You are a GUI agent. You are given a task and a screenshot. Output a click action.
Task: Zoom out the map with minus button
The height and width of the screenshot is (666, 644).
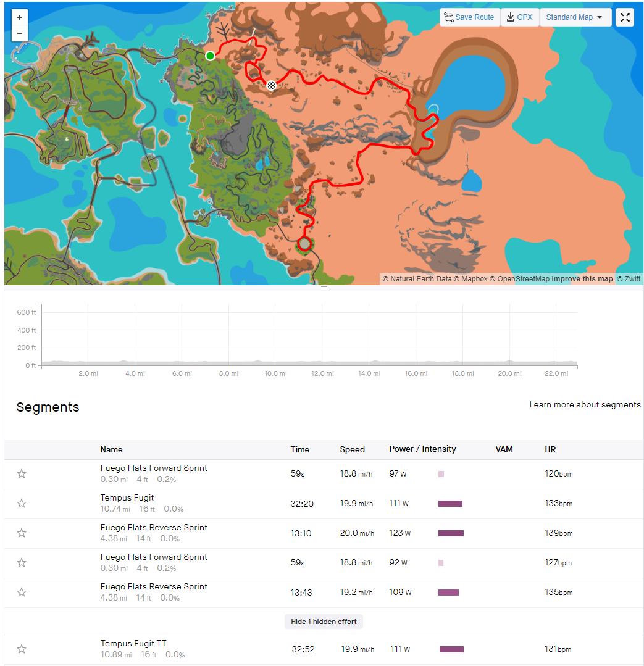coord(20,33)
